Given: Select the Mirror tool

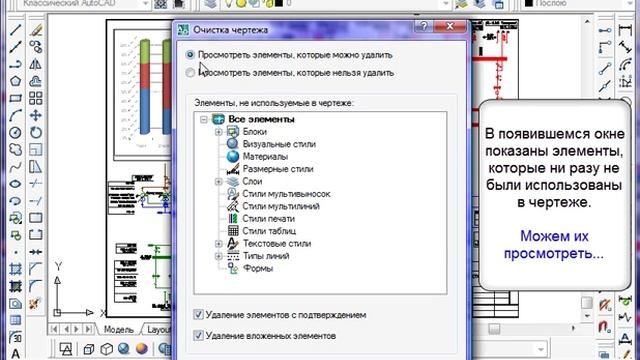Looking at the screenshot, I should pyautogui.click(x=36, y=64).
